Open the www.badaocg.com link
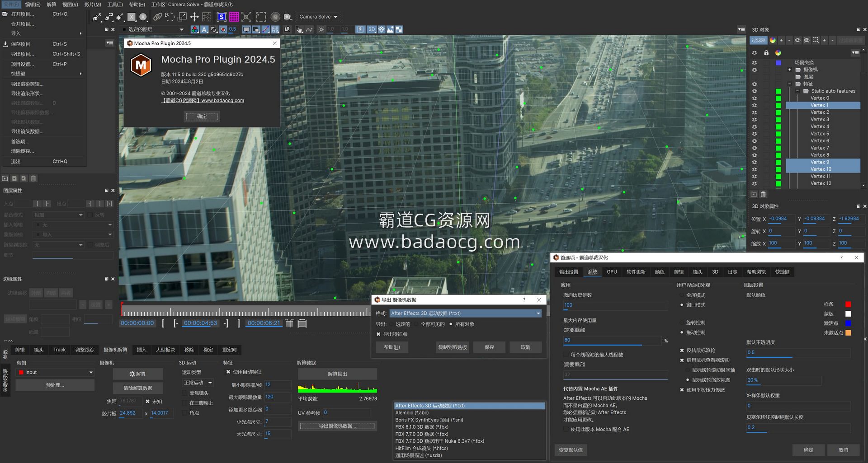Screen dimensions: 868x463 tap(222, 101)
